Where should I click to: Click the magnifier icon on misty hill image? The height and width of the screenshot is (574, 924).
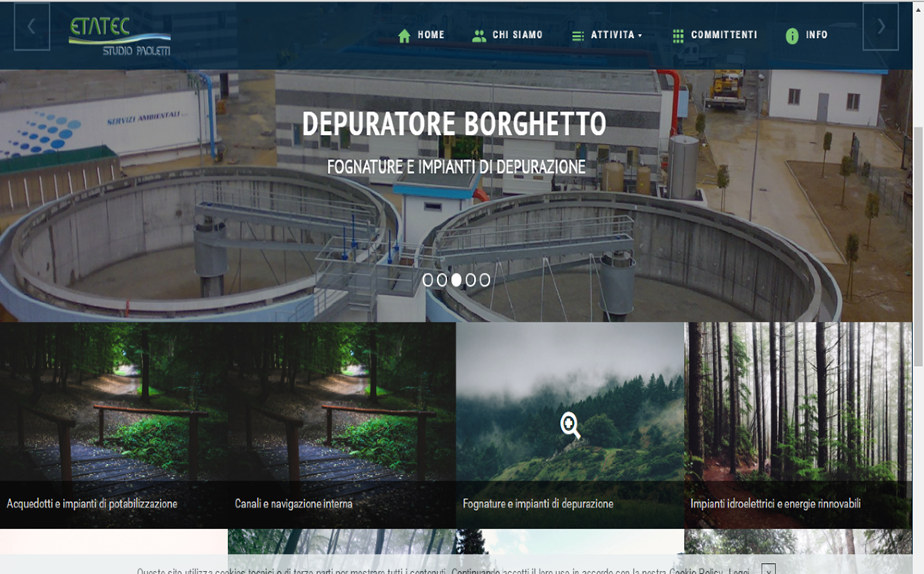(571, 426)
